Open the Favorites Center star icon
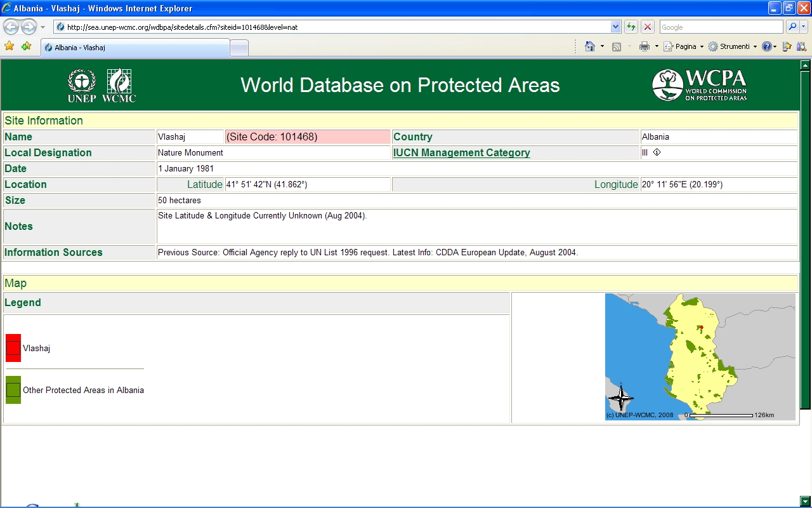The width and height of the screenshot is (812, 508). (9, 46)
